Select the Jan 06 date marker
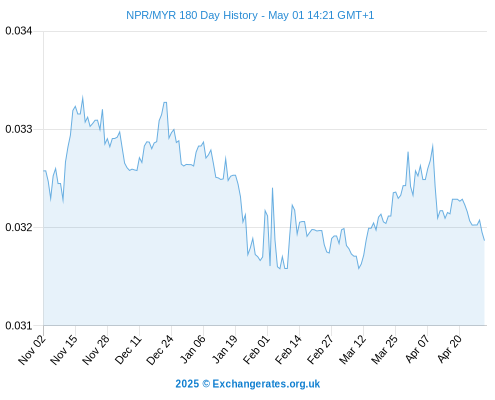 [192, 350]
